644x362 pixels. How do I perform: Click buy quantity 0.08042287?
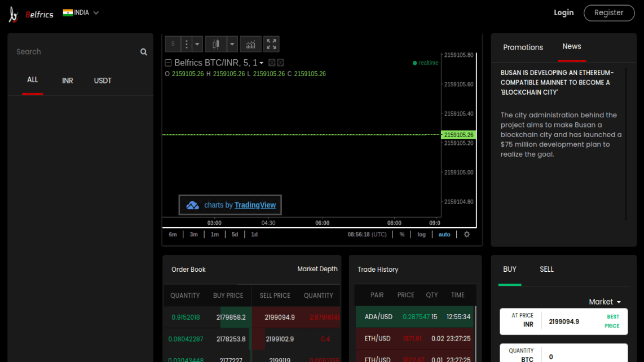tap(186, 339)
